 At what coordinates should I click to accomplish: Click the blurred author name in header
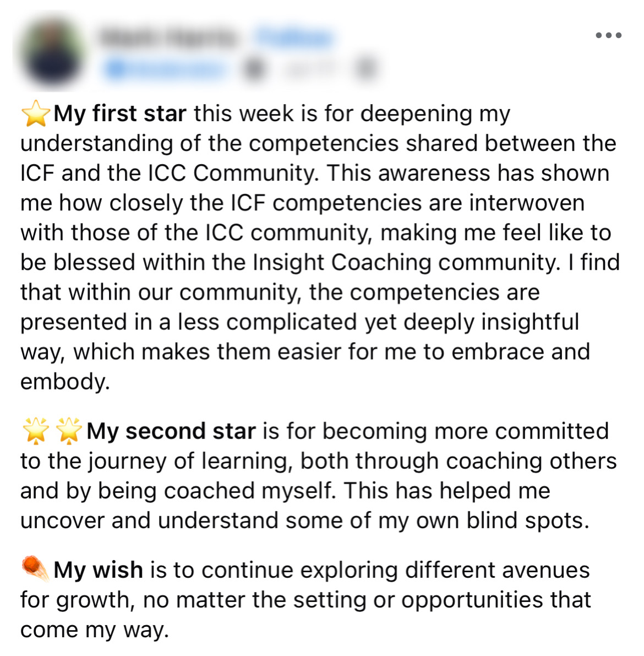tap(167, 39)
